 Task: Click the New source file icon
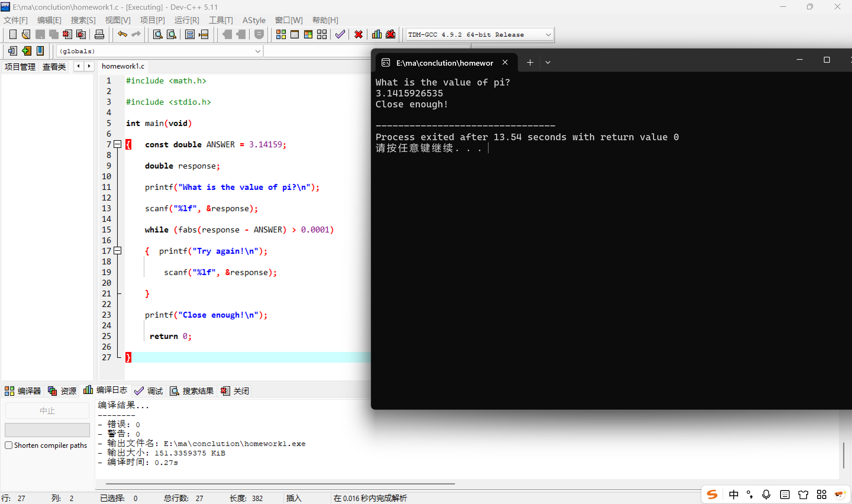(x=12, y=34)
